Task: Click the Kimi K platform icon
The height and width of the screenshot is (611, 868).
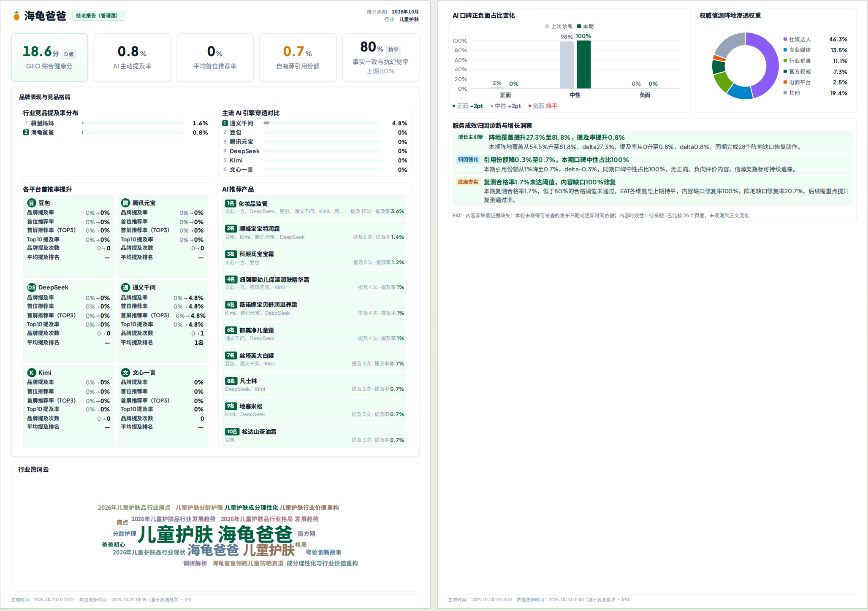Action: point(32,373)
